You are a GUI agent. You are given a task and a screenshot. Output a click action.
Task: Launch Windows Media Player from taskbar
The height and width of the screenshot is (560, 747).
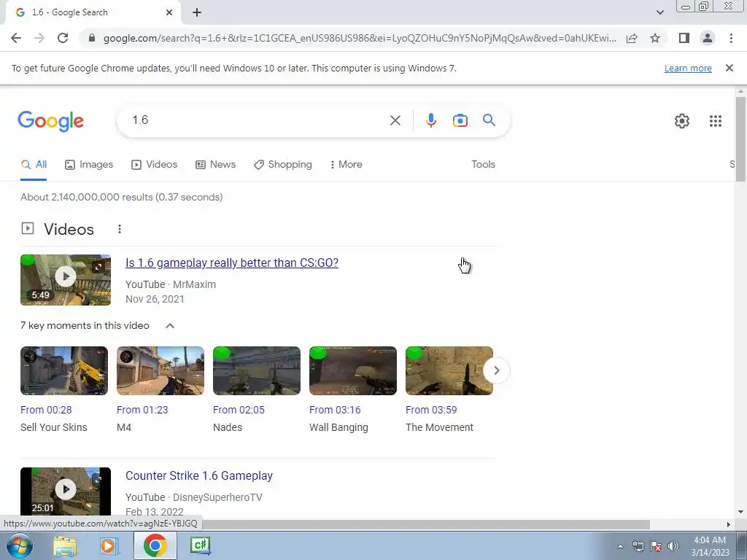(109, 546)
